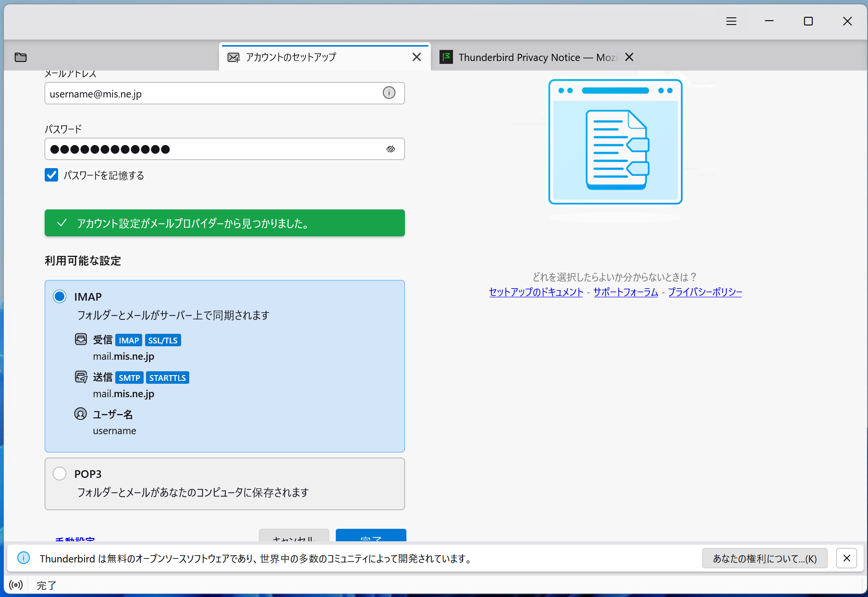The width and height of the screenshot is (868, 597).
Task: Select the IMAP radio button
Action: [60, 296]
